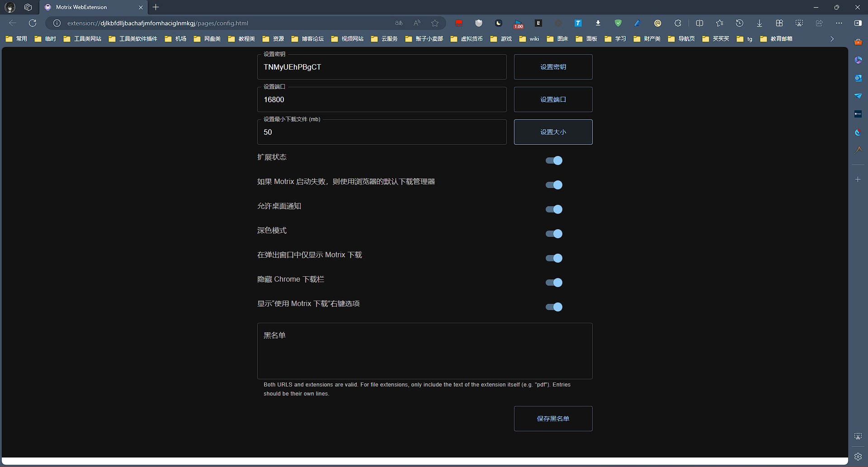The width and height of the screenshot is (868, 467).
Task: Click 保存黑名单 button
Action: pos(553,419)
